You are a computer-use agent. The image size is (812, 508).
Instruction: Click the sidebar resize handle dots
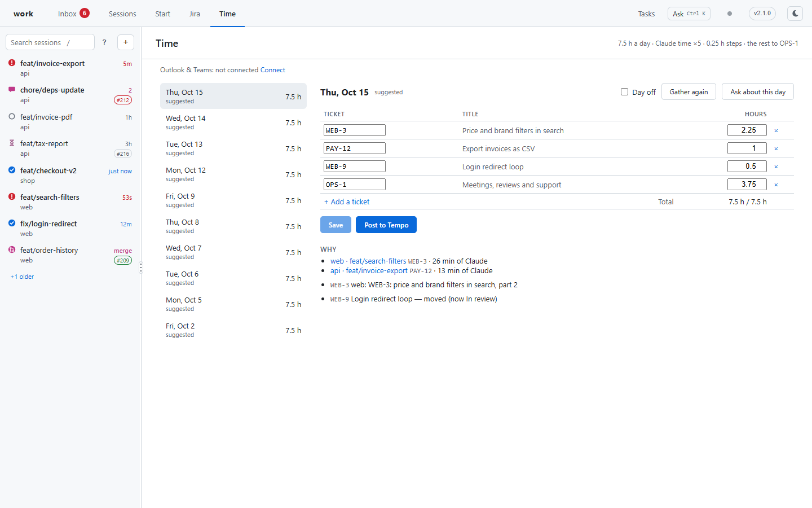click(x=141, y=268)
